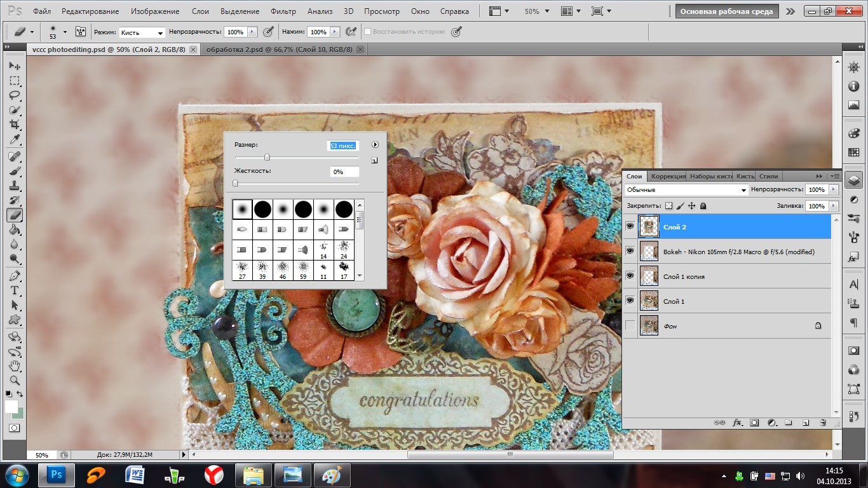Screen dimensions: 868x488
Task: Open layer blend mode dropdown Обычные
Action: 686,189
